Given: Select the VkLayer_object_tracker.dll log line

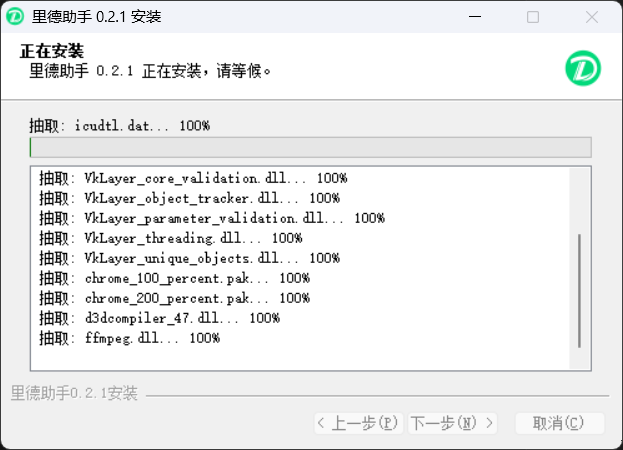Looking at the screenshot, I should (x=189, y=198).
